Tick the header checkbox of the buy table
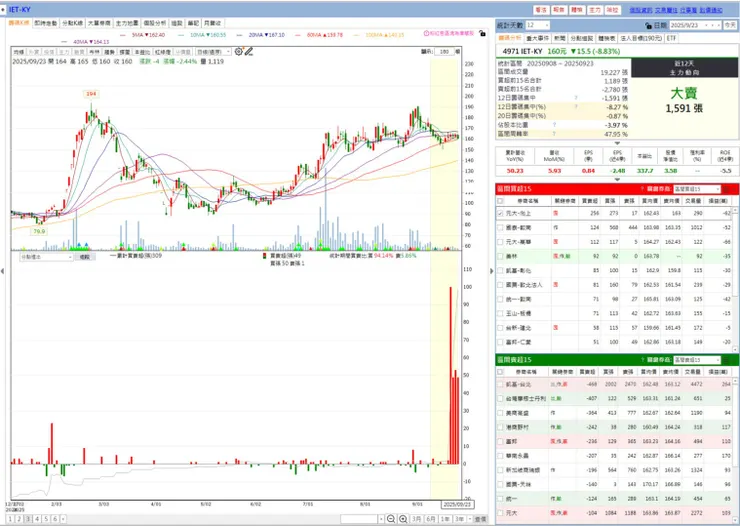 500,201
